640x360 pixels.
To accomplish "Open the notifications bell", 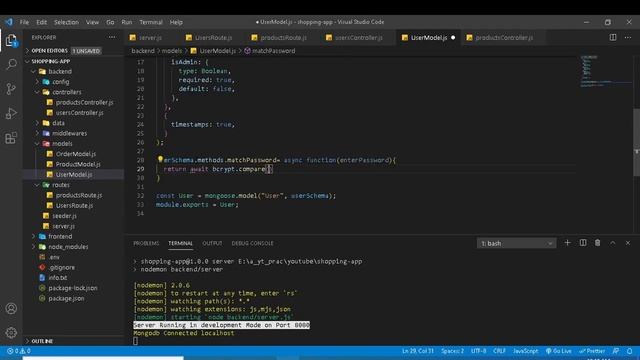I will coord(629,351).
